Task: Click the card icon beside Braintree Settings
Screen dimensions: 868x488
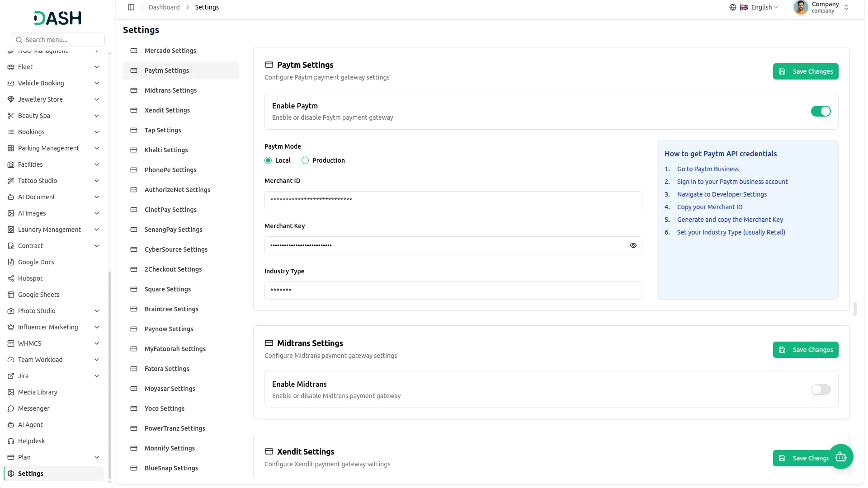Action: coord(134,309)
